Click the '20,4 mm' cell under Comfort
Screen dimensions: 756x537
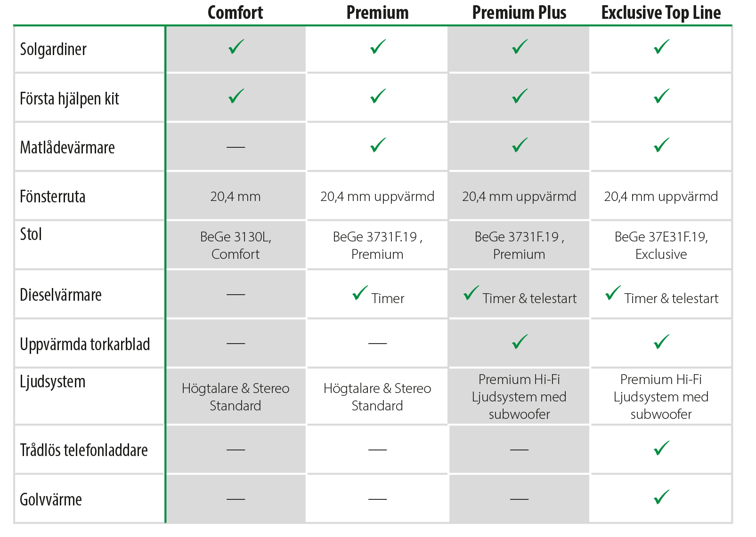[236, 196]
